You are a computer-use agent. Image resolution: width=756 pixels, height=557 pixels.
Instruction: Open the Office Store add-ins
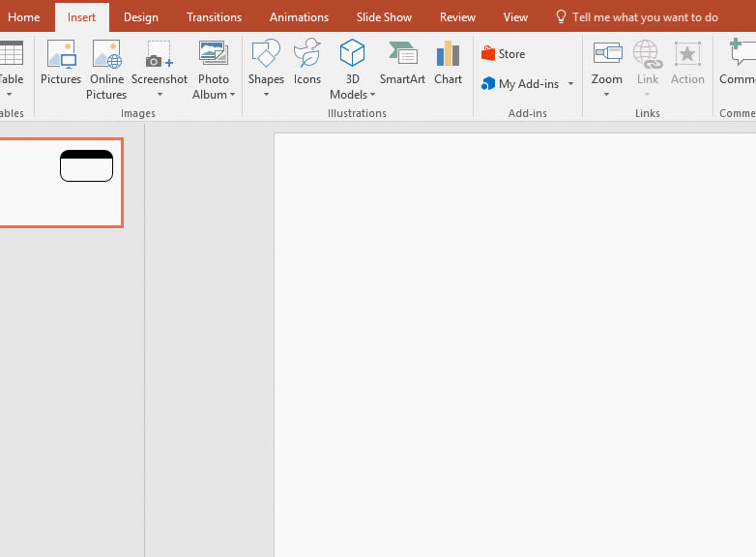coord(503,53)
